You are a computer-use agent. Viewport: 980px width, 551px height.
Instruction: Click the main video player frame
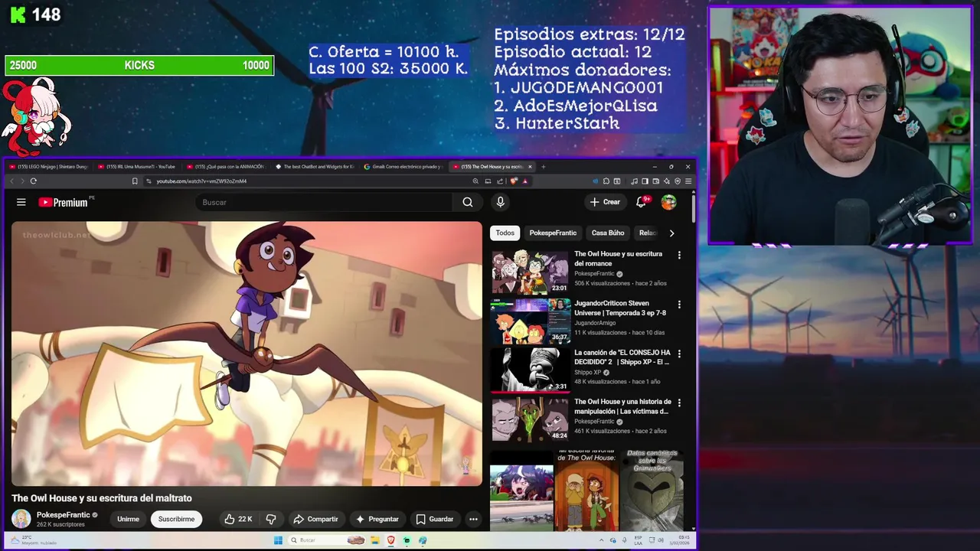(247, 354)
